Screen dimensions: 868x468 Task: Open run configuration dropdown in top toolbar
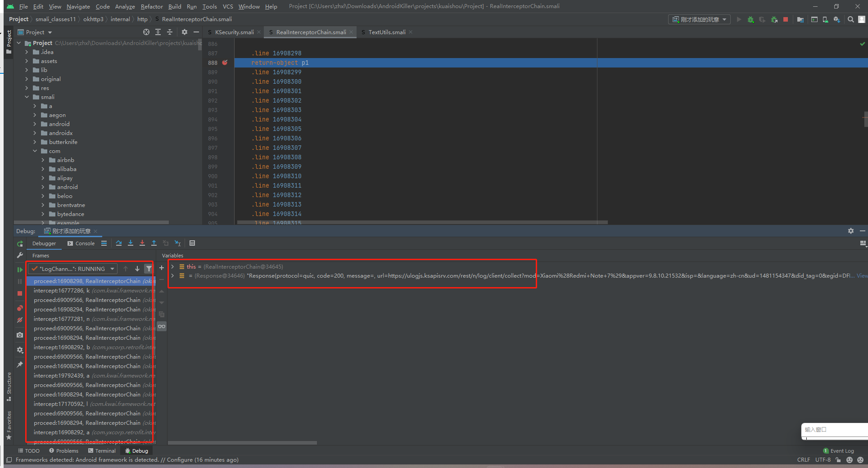tap(699, 19)
